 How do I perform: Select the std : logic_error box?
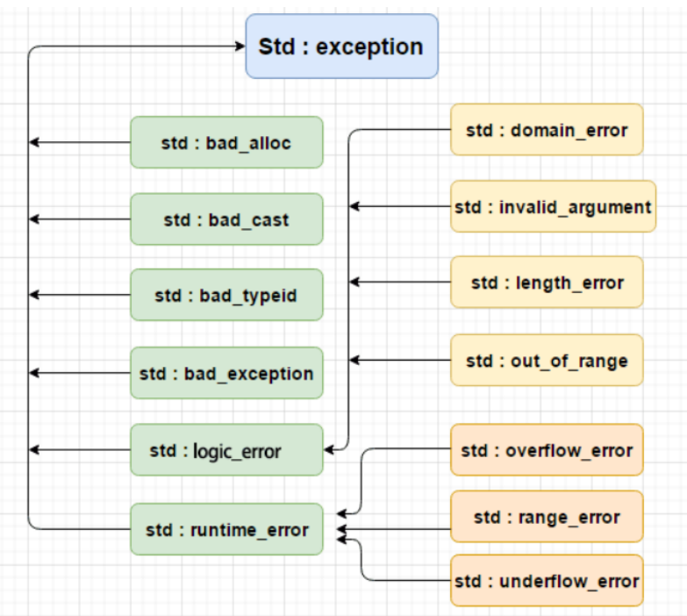[226, 450]
